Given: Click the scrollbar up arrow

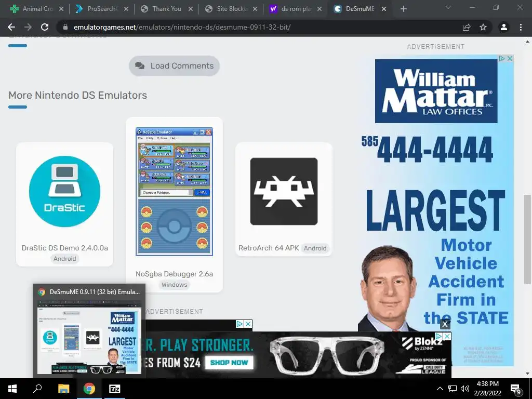Looking at the screenshot, I should click(x=527, y=42).
